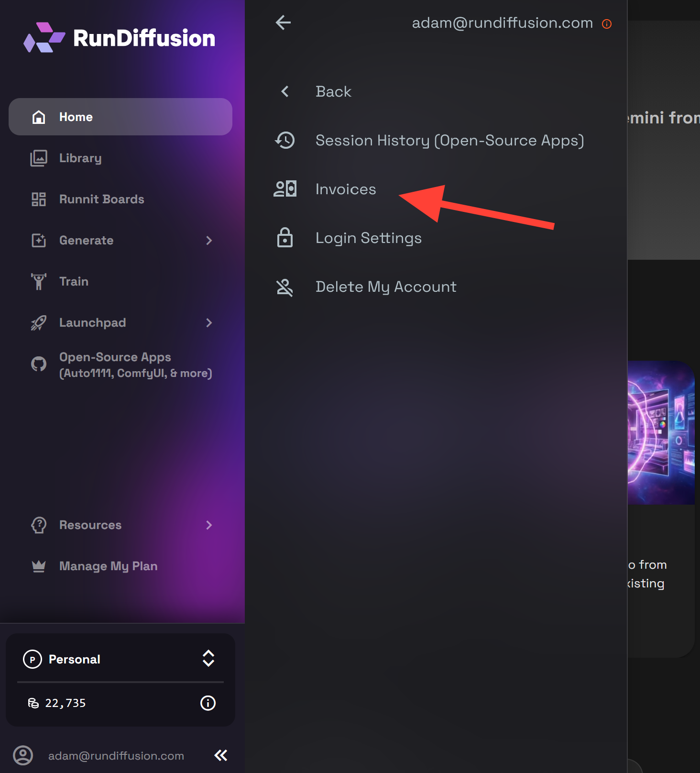Click the Resources question mark icon

pos(39,525)
